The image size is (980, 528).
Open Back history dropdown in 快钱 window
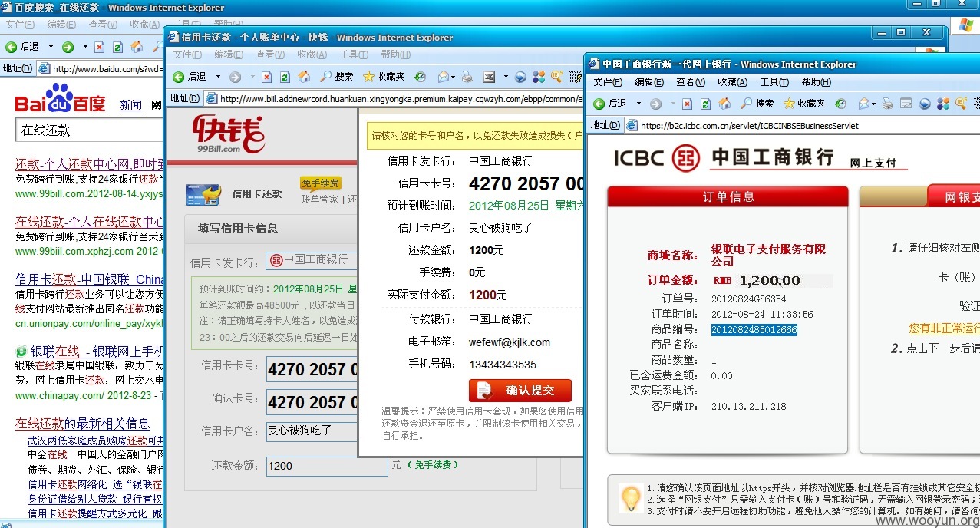click(217, 77)
